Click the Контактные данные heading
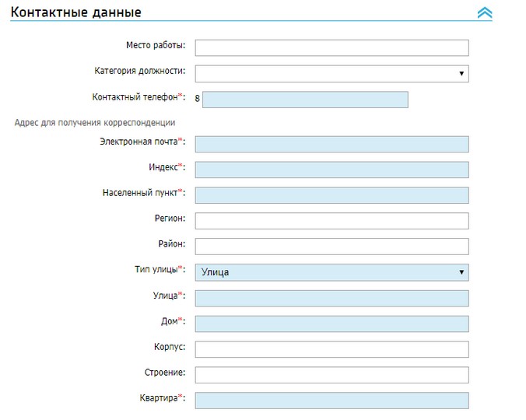The height and width of the screenshot is (420, 526). click(x=75, y=12)
